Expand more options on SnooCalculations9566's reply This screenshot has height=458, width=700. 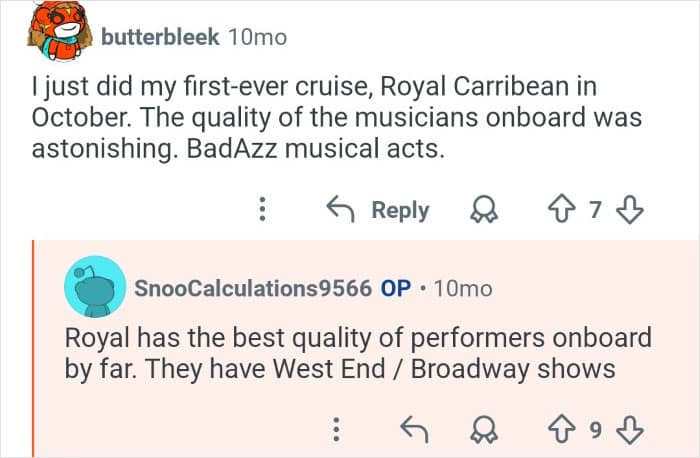(337, 430)
